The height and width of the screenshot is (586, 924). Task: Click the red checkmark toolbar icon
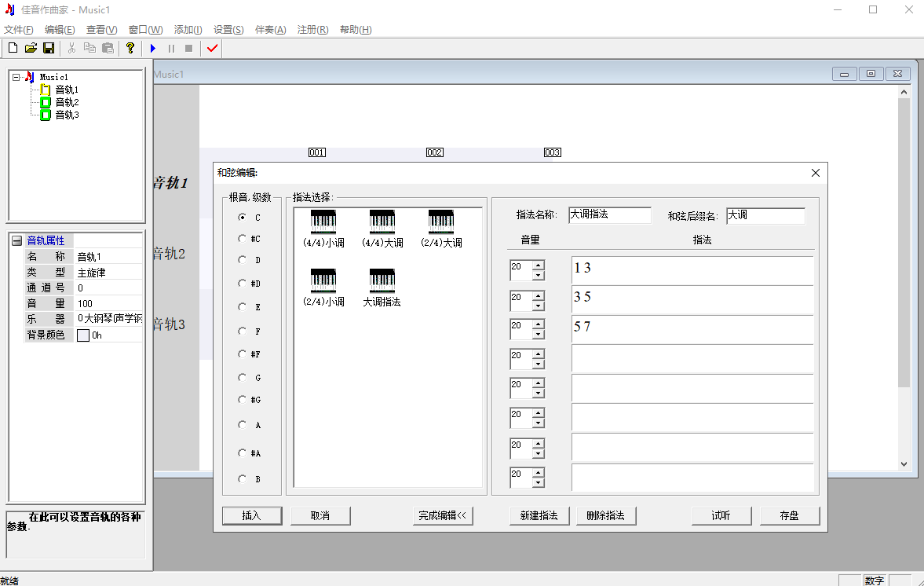[212, 49]
